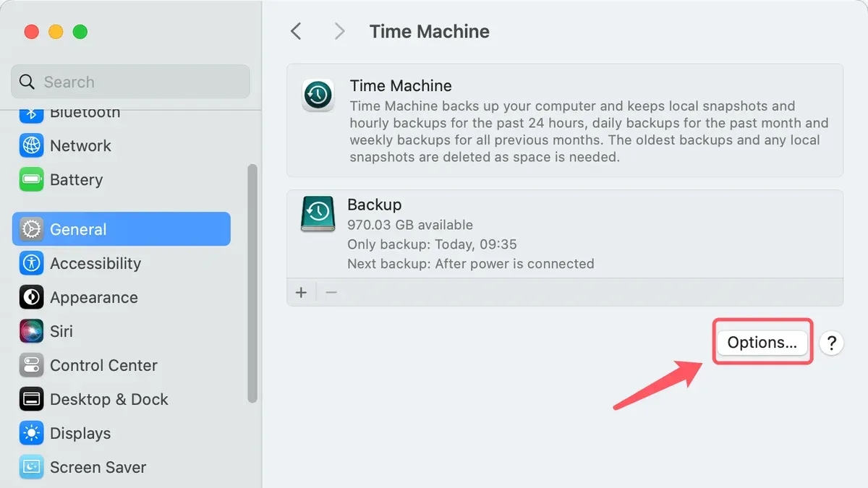The image size is (868, 488).
Task: Click the Screen Saver icon
Action: (x=31, y=467)
